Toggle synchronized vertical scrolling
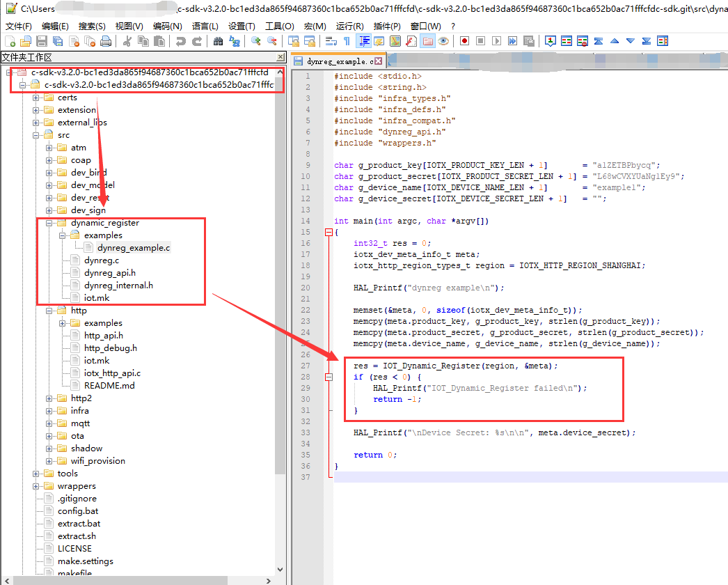728x585 pixels. (294, 41)
